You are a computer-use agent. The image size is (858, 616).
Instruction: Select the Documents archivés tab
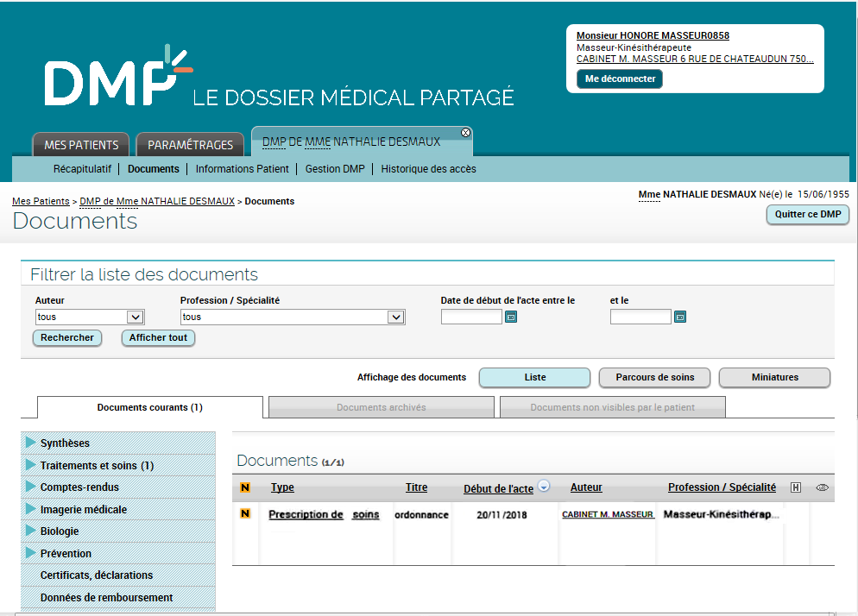(382, 407)
